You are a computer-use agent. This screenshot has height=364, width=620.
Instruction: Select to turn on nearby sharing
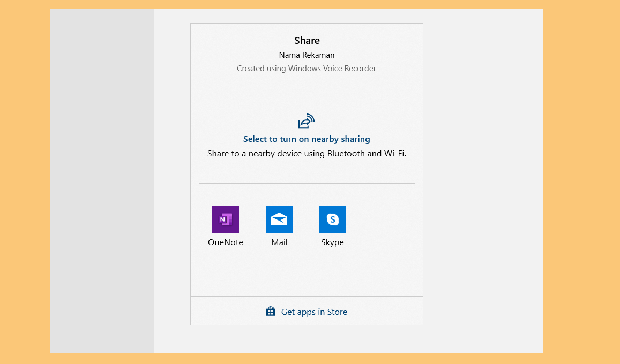tap(307, 139)
